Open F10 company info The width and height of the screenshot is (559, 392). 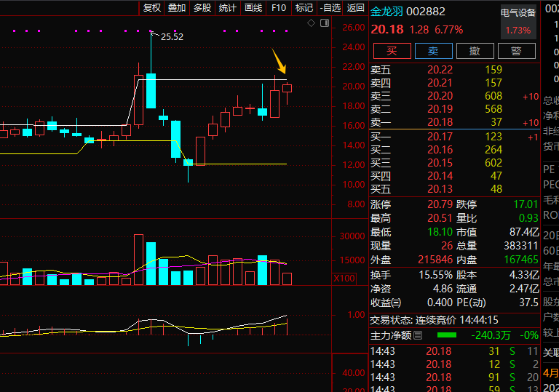point(279,8)
